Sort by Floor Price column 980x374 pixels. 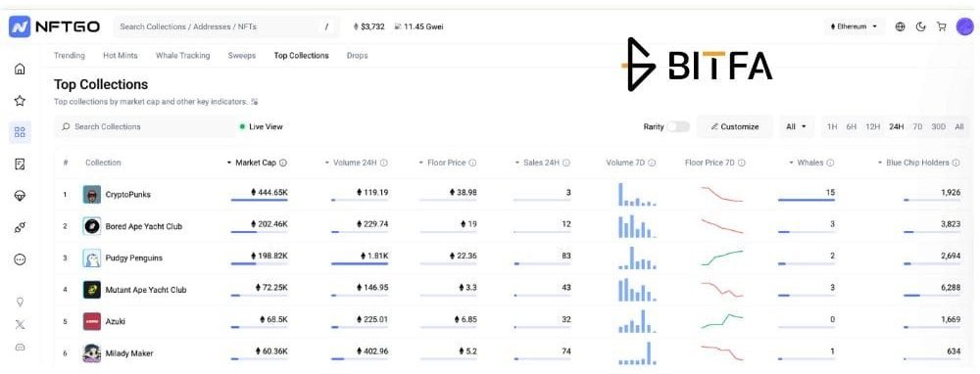(443, 163)
